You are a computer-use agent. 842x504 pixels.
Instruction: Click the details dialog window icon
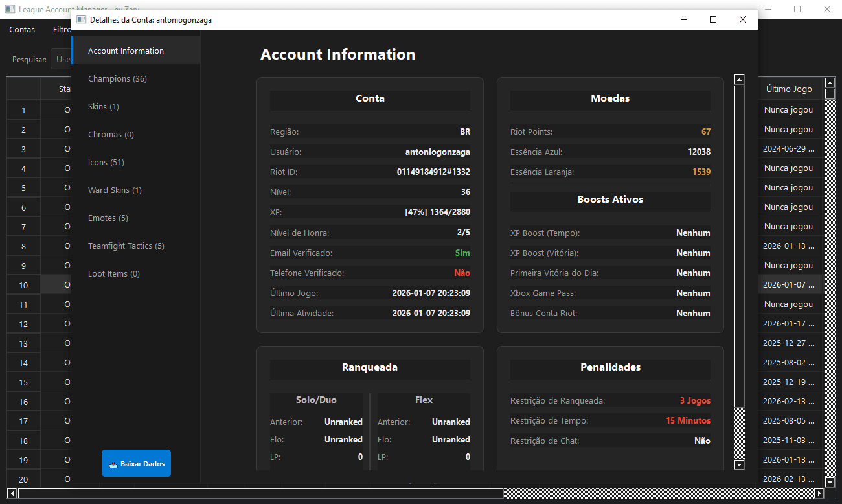click(x=82, y=19)
